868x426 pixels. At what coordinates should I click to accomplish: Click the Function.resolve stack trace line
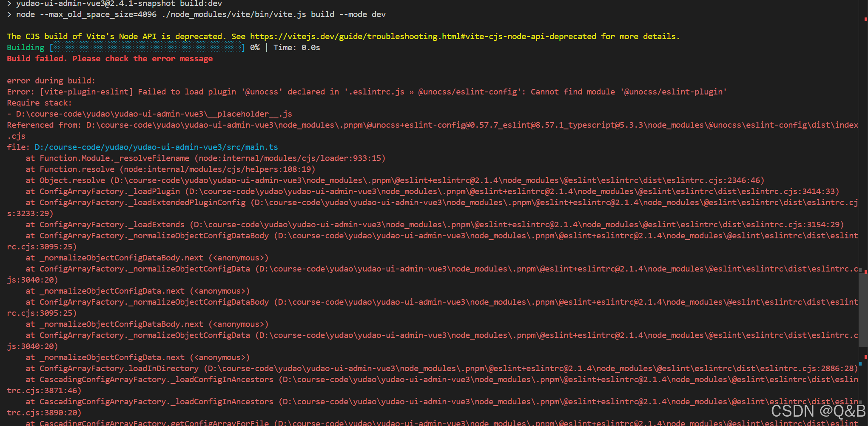(171, 169)
